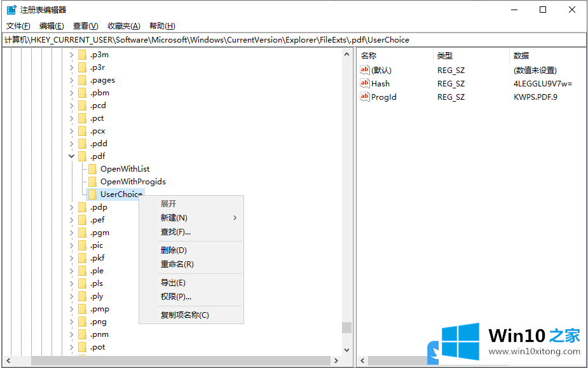Click the registry path address bar
Image resolution: width=588 pixels, height=368 pixels.
click(x=294, y=40)
